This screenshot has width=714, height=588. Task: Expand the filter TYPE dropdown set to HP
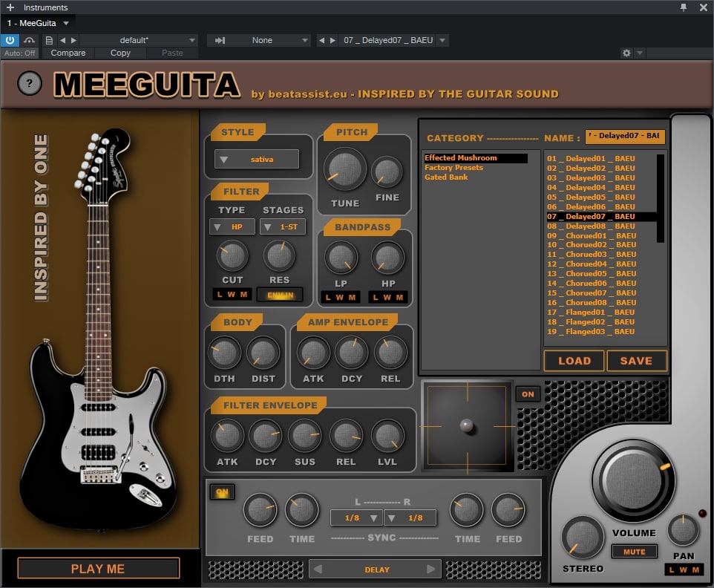[x=232, y=226]
